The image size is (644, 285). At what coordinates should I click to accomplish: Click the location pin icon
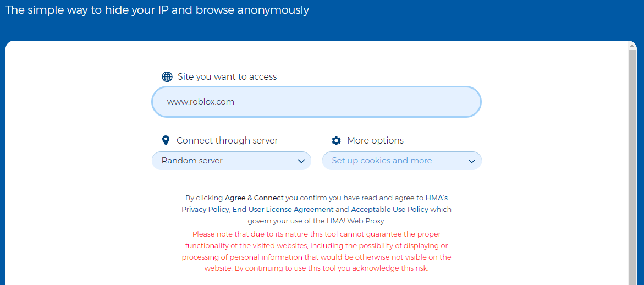tap(166, 140)
